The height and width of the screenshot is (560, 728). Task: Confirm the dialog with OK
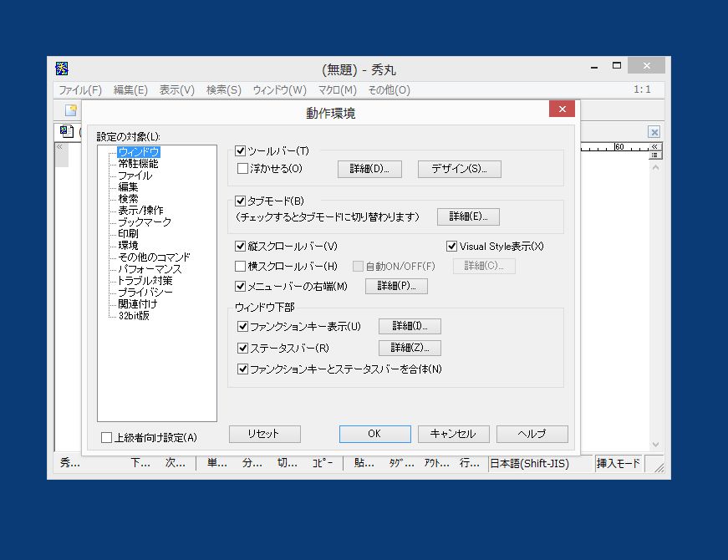(374, 434)
